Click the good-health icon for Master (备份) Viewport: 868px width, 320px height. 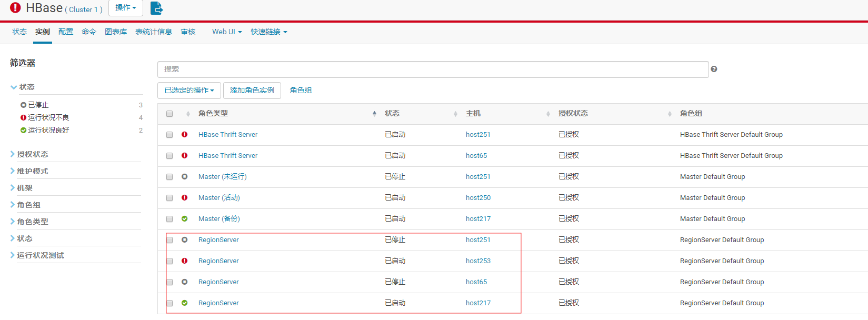pos(185,218)
